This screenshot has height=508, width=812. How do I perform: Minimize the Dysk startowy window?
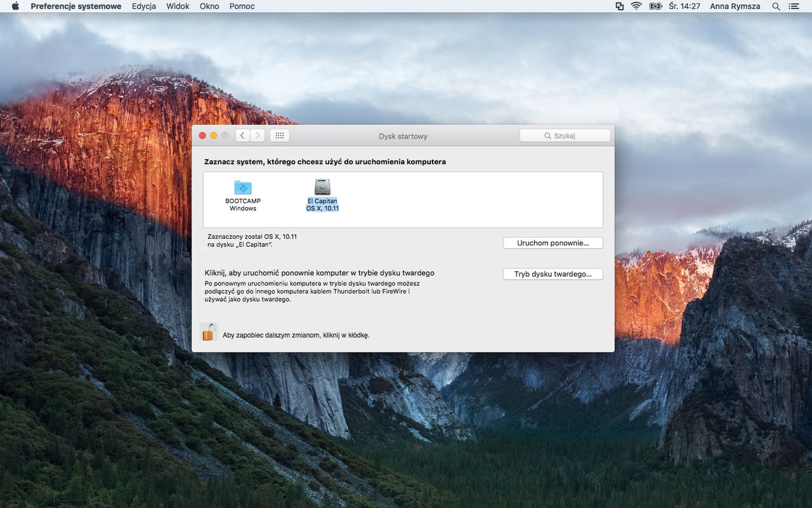click(x=214, y=136)
